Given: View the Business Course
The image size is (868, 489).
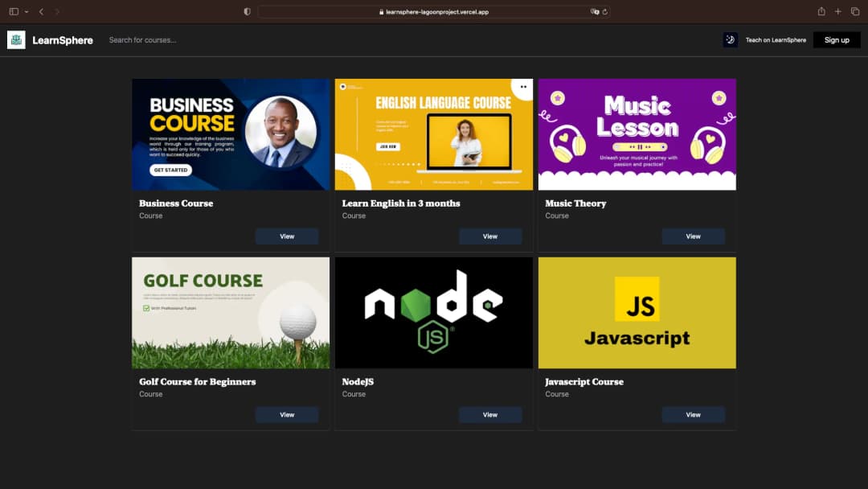Looking at the screenshot, I should (x=287, y=236).
